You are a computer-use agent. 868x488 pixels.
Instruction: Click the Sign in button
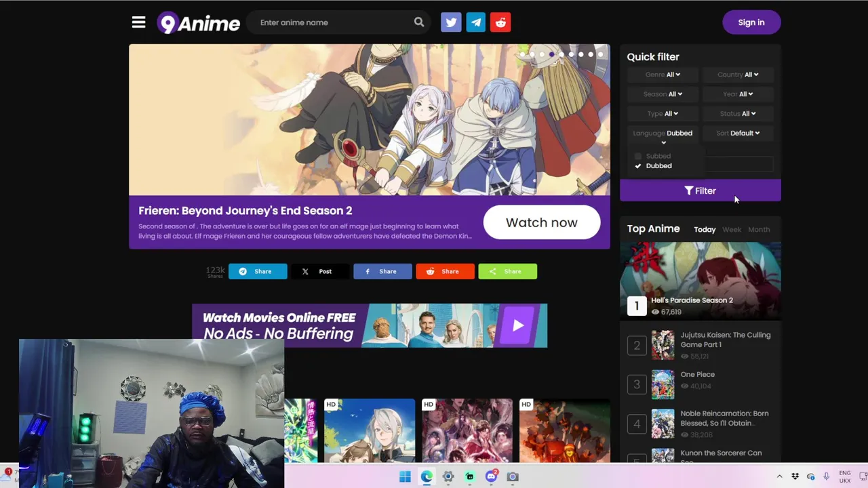click(751, 22)
